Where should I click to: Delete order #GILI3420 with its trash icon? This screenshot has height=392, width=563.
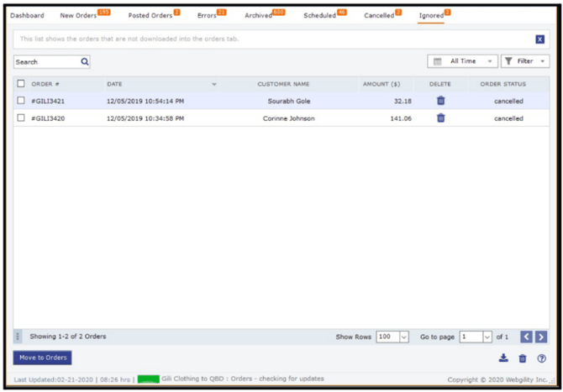click(x=440, y=118)
